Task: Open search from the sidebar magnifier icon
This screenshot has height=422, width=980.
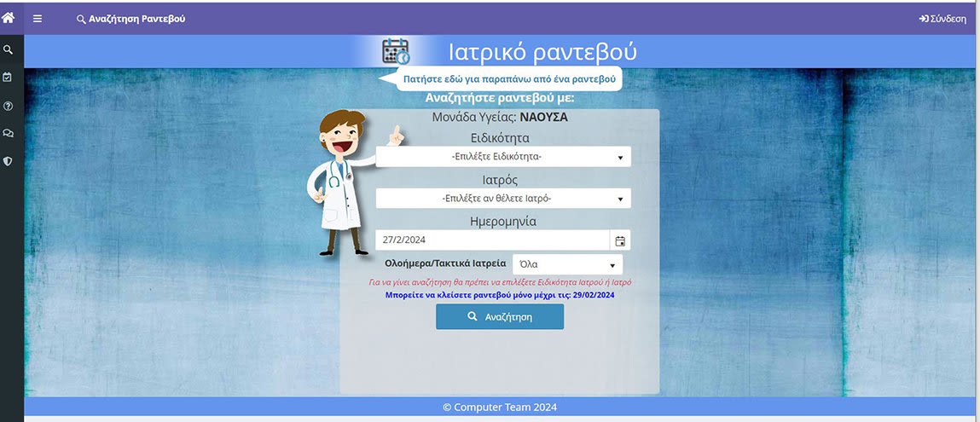Action: pyautogui.click(x=9, y=50)
